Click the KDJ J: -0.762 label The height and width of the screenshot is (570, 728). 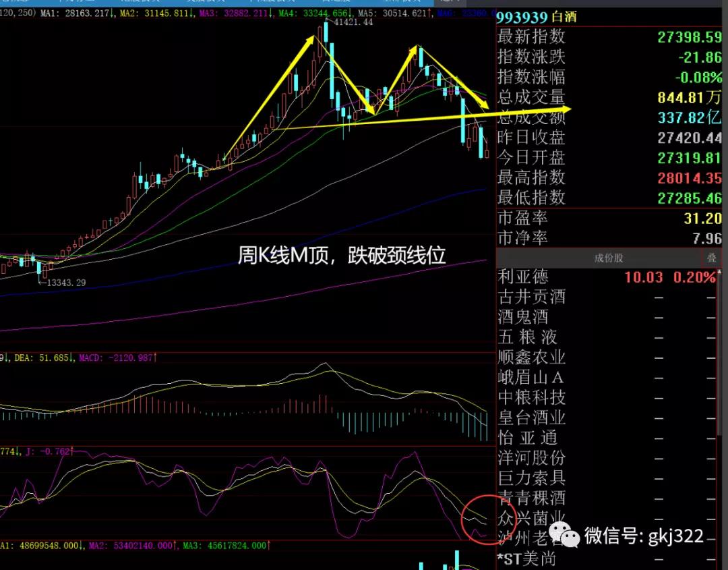(49, 451)
